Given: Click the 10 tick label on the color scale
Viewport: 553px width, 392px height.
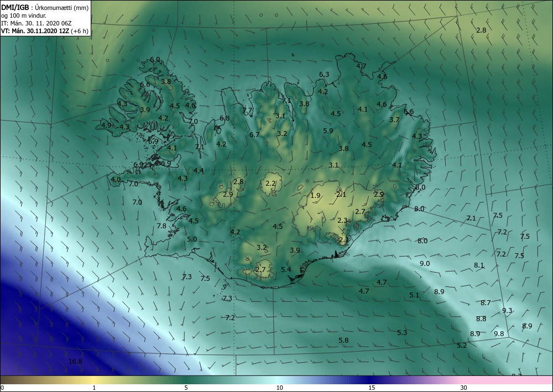Looking at the screenshot, I should point(280,388).
